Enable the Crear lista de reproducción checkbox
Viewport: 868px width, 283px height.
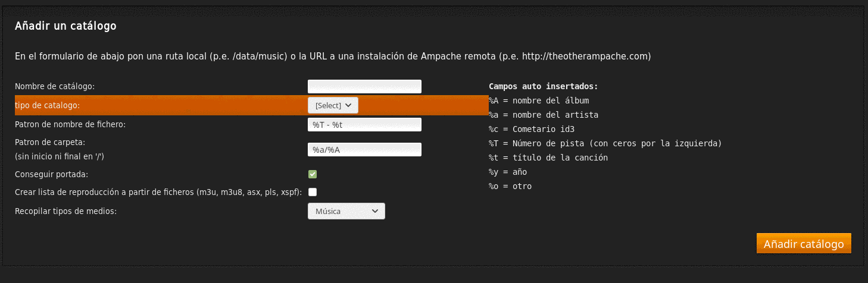click(x=313, y=192)
